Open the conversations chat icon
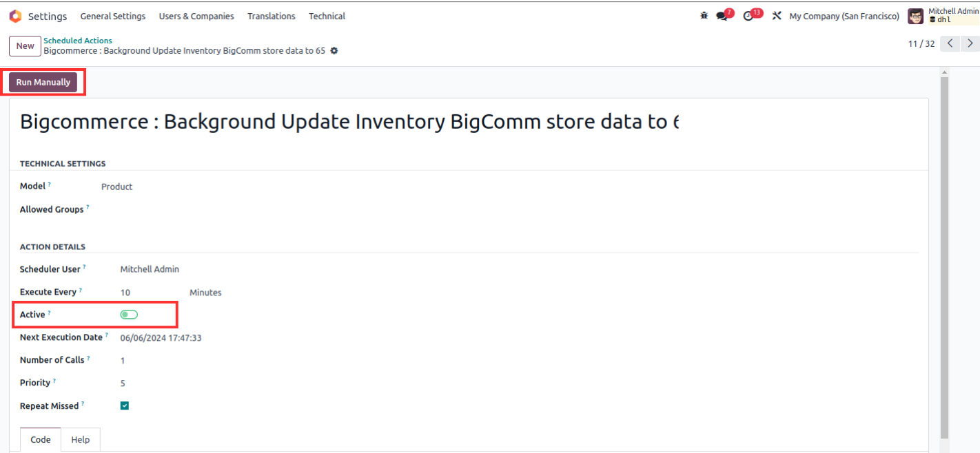This screenshot has height=453, width=980. click(x=724, y=15)
